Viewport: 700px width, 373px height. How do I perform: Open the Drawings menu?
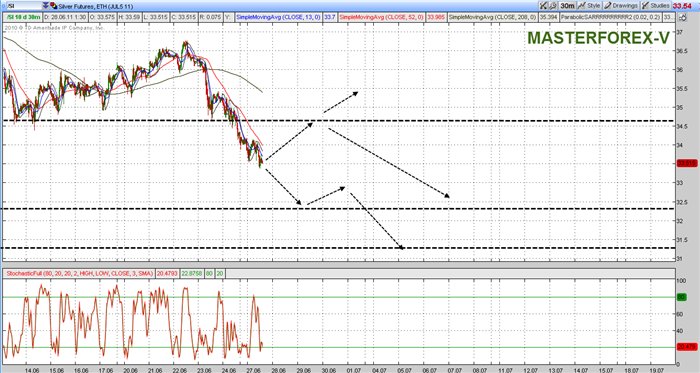621,6
